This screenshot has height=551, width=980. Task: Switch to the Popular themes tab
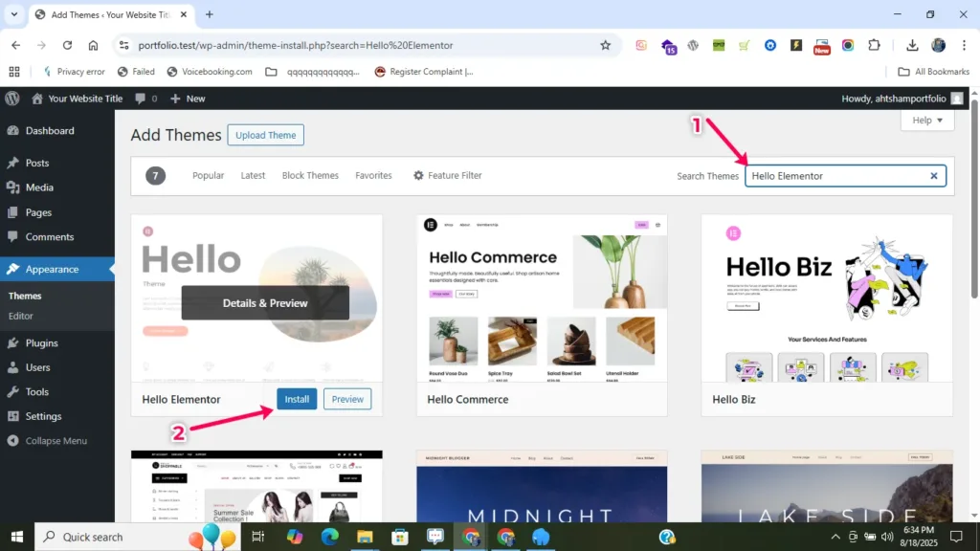click(x=208, y=176)
